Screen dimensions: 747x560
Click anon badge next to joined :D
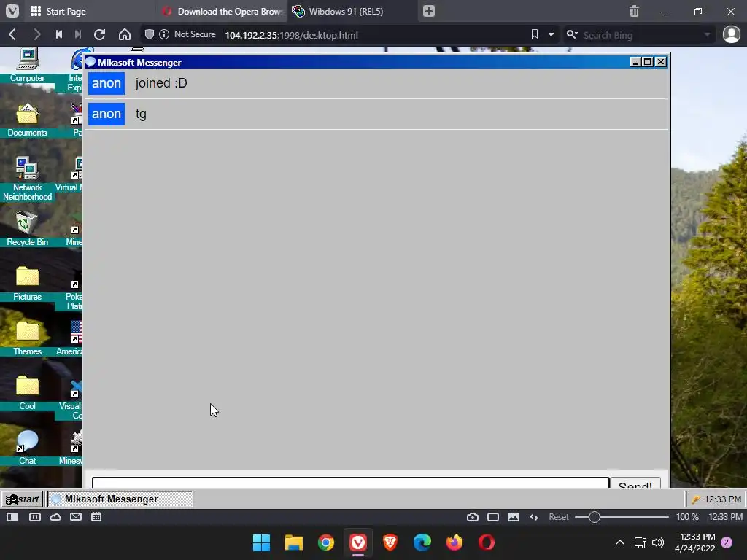[107, 83]
